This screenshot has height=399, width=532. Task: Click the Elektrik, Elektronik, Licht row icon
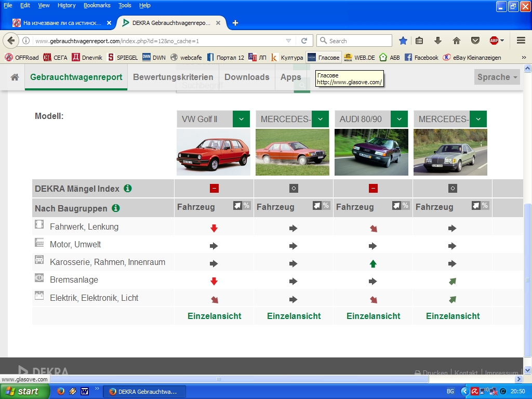pyautogui.click(x=39, y=296)
